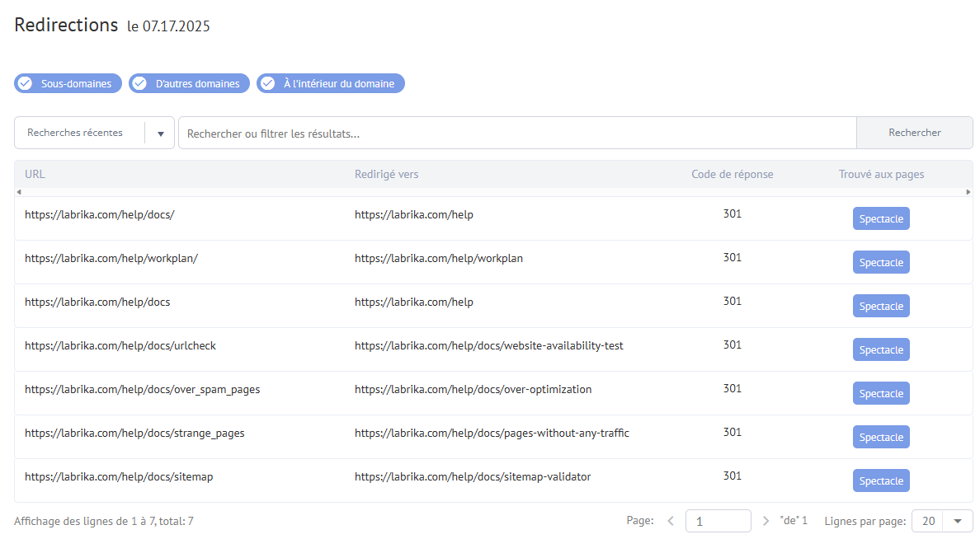The height and width of the screenshot is (539, 980).
Task: Click Spectacle for urlcheck row
Action: [x=881, y=349]
